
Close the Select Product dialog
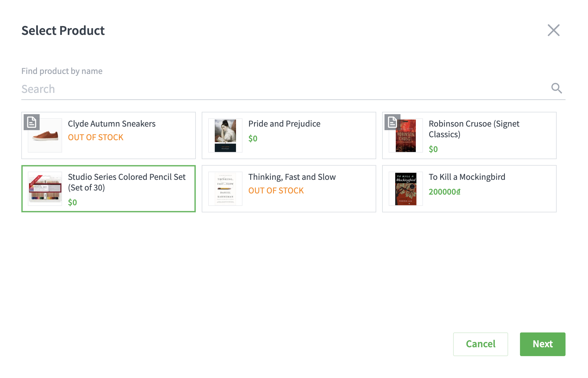pos(553,30)
